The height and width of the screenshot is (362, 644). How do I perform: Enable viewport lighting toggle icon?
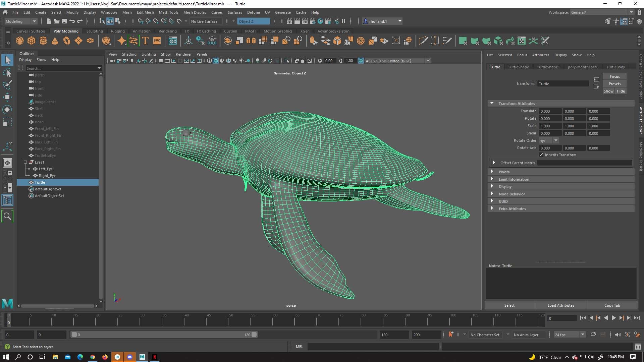tap(241, 61)
